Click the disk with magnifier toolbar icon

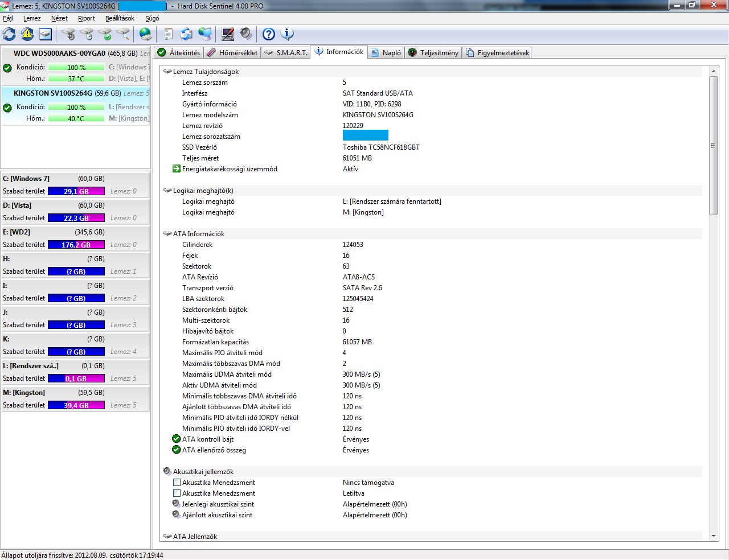coord(123,34)
